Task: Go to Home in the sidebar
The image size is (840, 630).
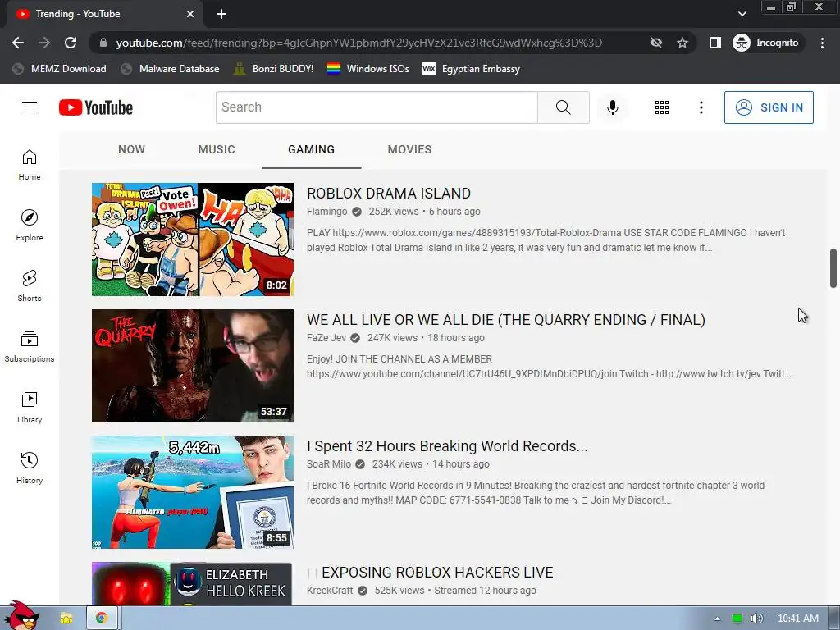Action: [30, 165]
